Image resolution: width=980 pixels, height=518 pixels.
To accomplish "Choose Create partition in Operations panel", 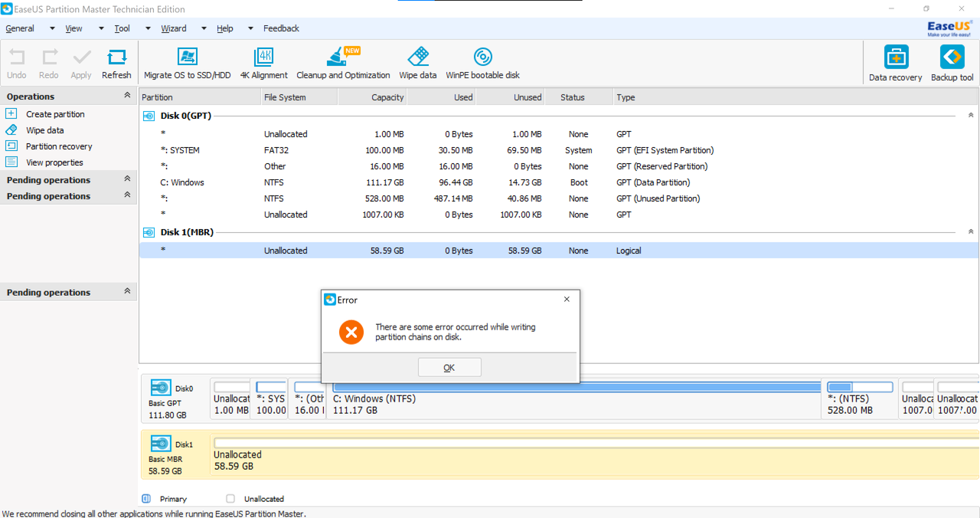I will (x=55, y=114).
